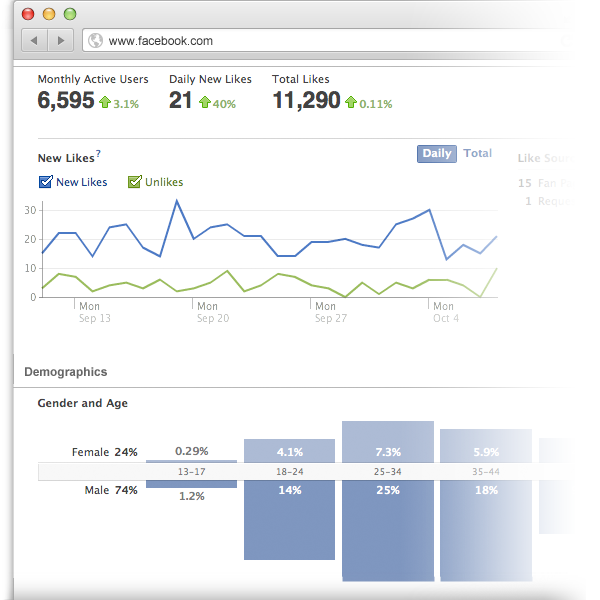Viewport: 600px width, 600px height.
Task: Click the 25-34 age group label
Action: coord(388,471)
